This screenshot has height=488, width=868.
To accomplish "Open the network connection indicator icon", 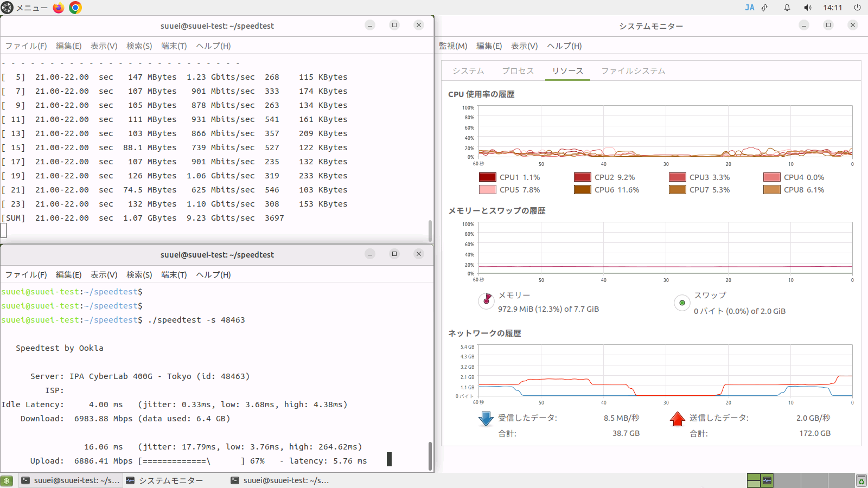I will pos(765,8).
